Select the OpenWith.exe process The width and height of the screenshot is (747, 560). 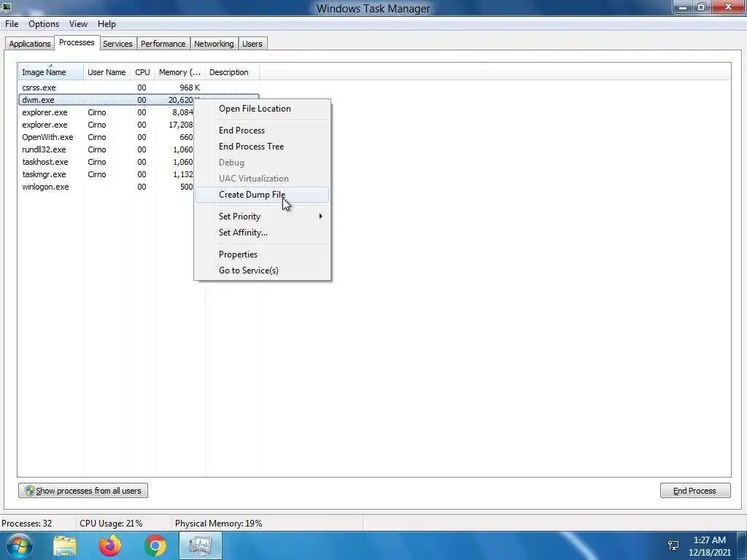coord(107,137)
